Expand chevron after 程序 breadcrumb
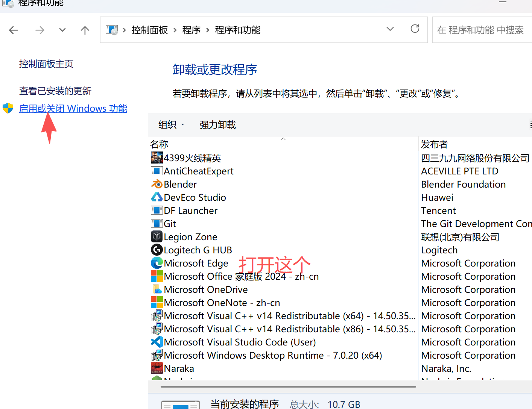Viewport: 532px width, 409px height. tap(208, 30)
